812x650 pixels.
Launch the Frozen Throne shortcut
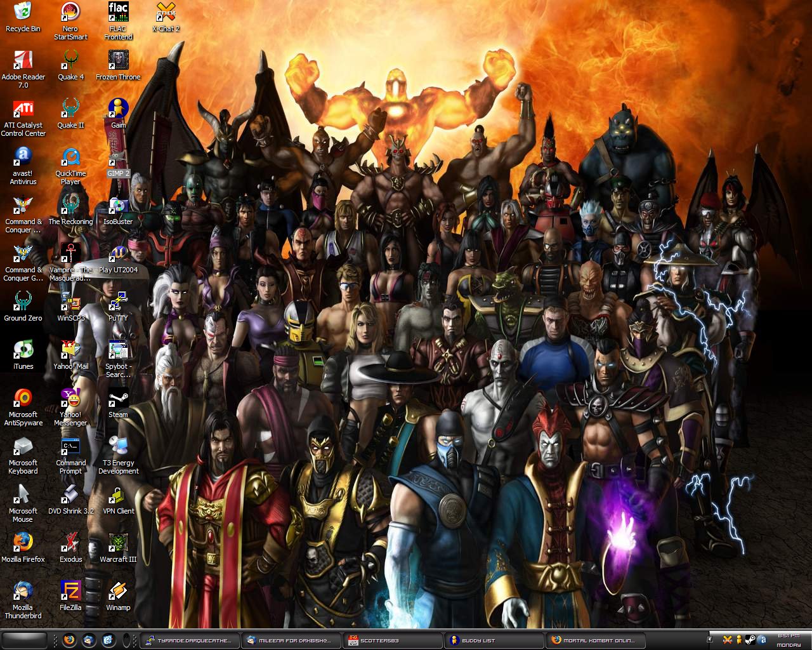[118, 65]
